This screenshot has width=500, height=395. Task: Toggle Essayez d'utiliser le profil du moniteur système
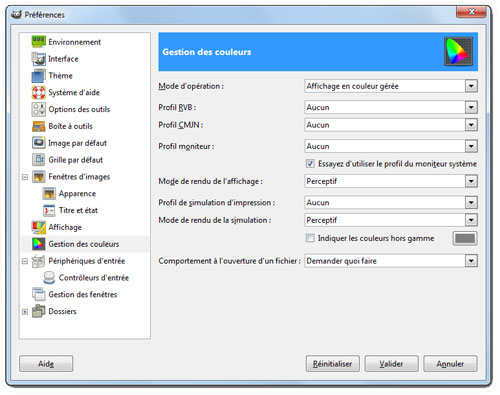pos(310,164)
